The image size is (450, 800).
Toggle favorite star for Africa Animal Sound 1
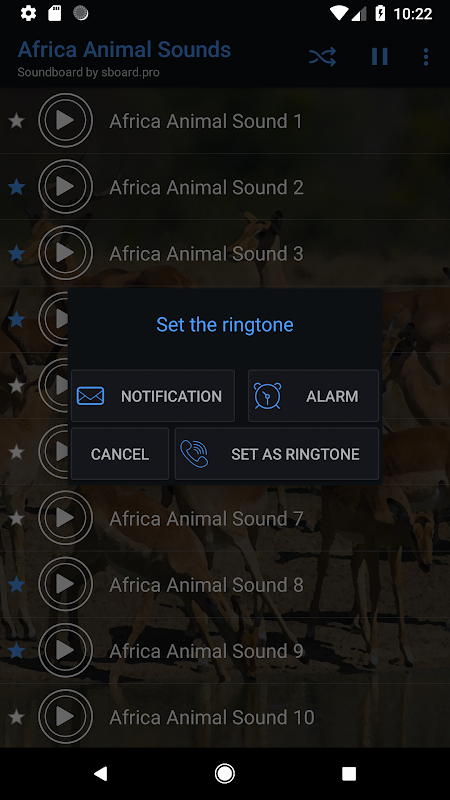tap(17, 121)
